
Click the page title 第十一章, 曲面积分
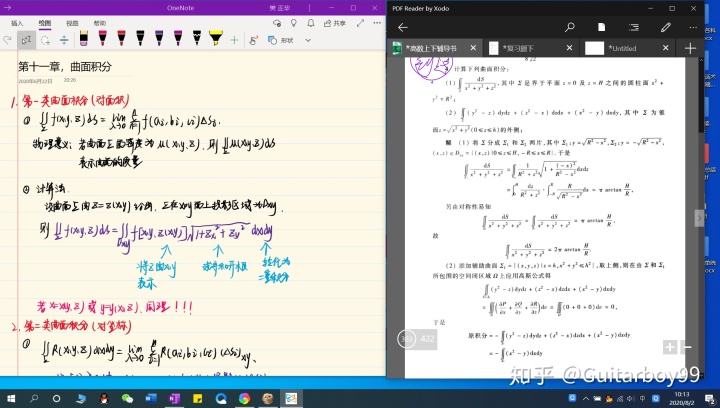click(x=65, y=67)
